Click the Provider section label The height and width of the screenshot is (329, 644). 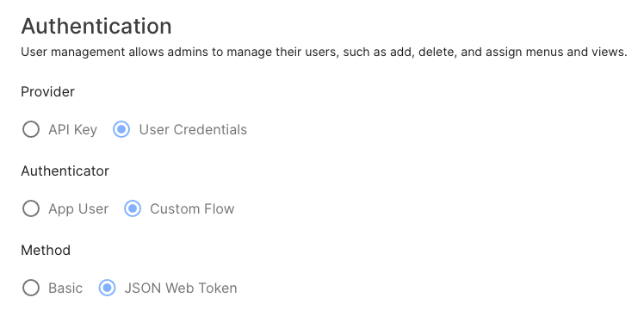(47, 91)
